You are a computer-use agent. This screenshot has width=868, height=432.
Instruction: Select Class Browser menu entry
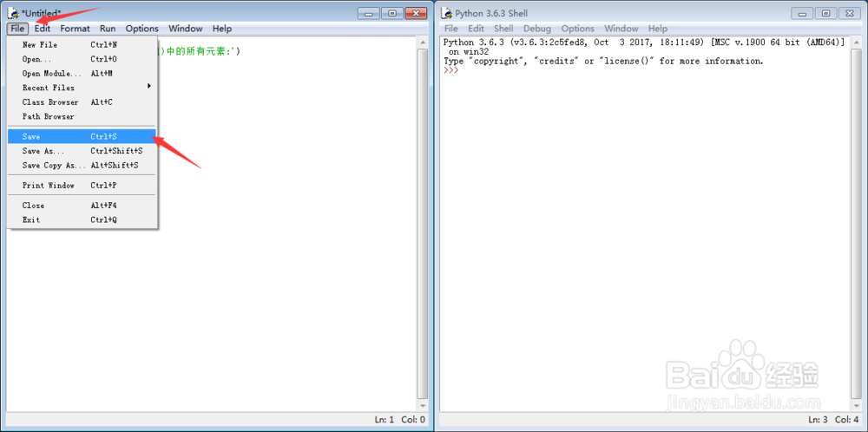[x=82, y=102]
